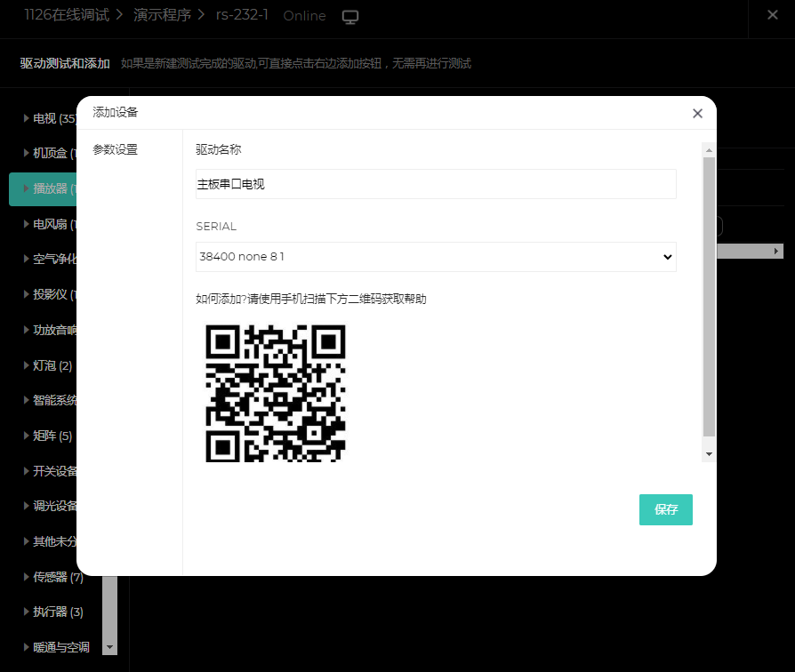Screen dimensions: 795x672
Task: Close the main debug window
Action: (772, 15)
